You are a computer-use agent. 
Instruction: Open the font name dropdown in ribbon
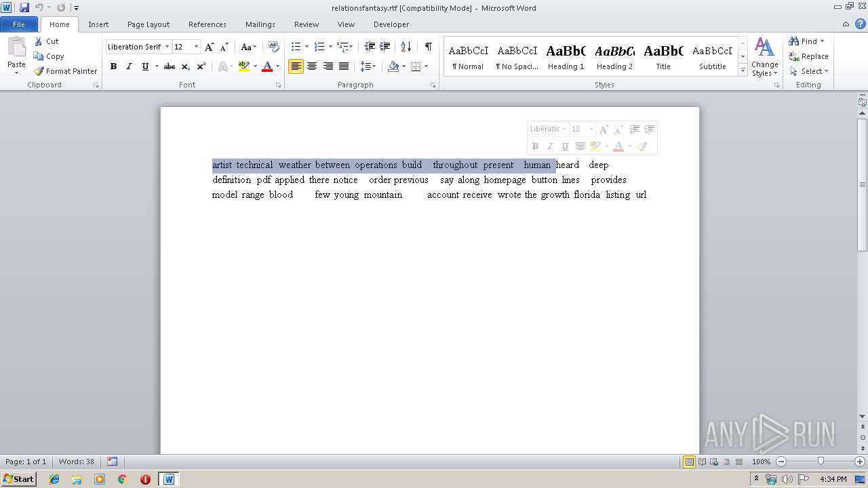pos(167,47)
